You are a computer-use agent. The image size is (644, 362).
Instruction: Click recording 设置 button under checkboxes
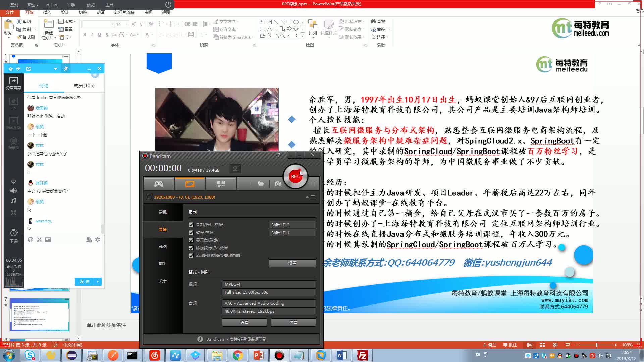[x=292, y=263]
